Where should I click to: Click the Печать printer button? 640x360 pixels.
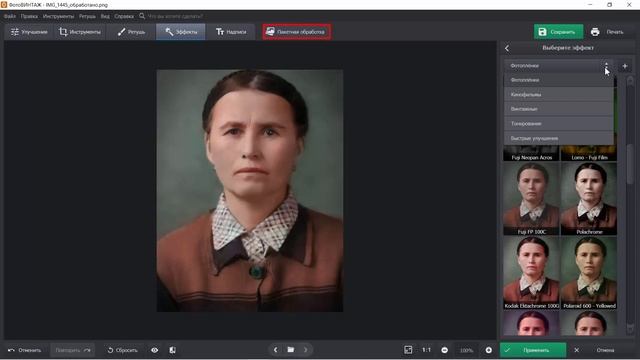pyautogui.click(x=608, y=32)
